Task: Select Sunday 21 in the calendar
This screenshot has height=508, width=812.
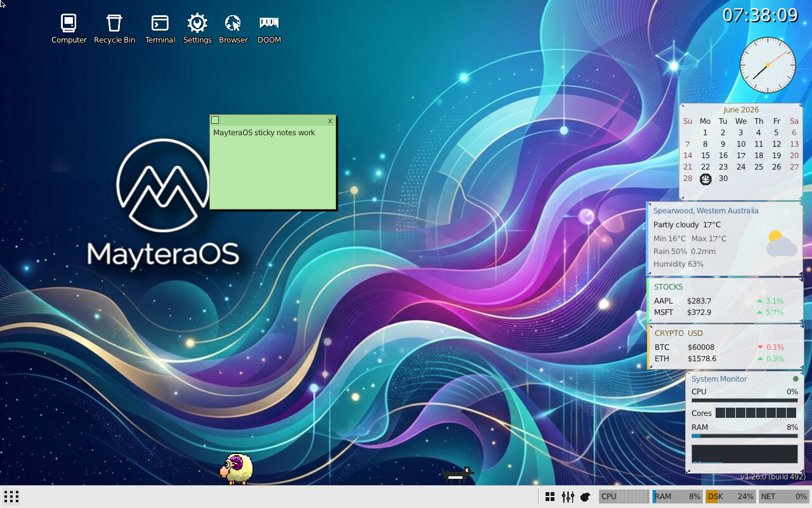Action: point(688,167)
